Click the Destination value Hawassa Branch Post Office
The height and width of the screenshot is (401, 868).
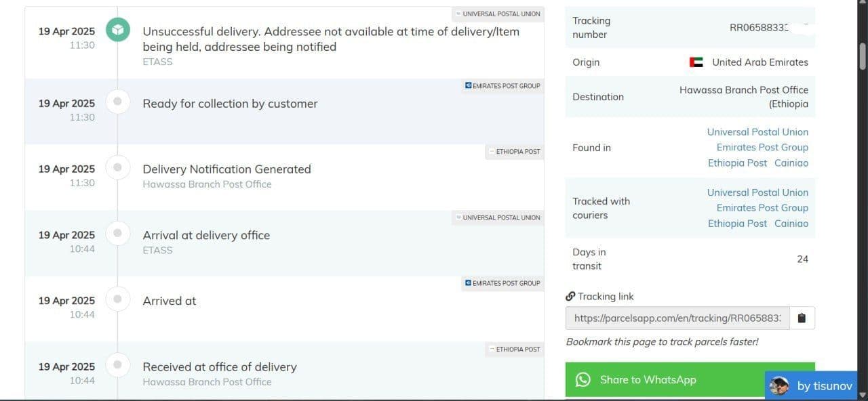pos(744,97)
